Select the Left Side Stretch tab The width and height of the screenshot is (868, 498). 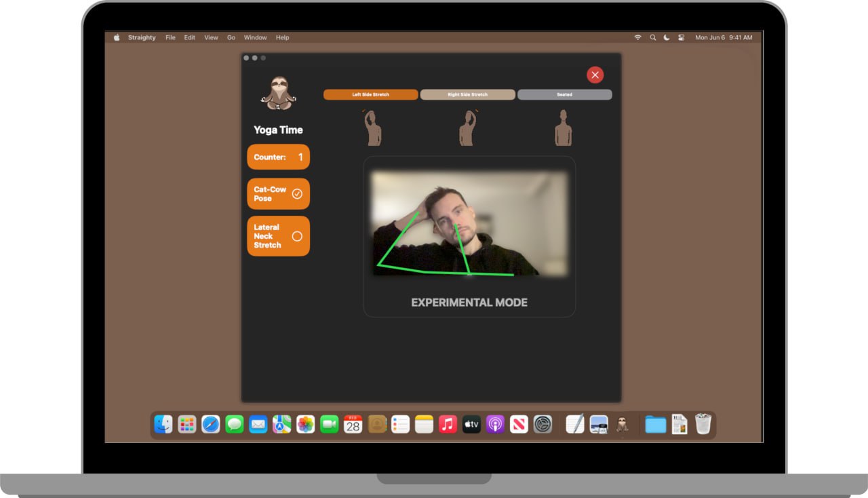coord(371,95)
